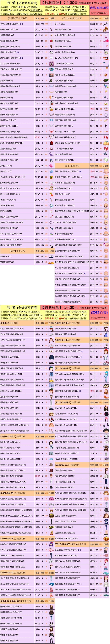Screen dimensions: 110x644
Task: Click the (手部飾品) 扭蛋名稱 header
Action: click(x=72, y=19)
